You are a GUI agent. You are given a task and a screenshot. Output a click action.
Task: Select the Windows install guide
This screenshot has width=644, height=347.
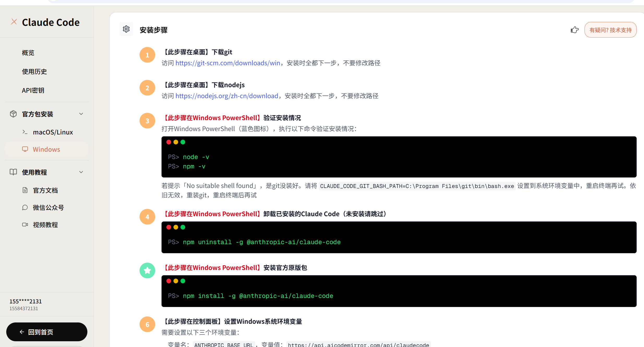tap(46, 149)
